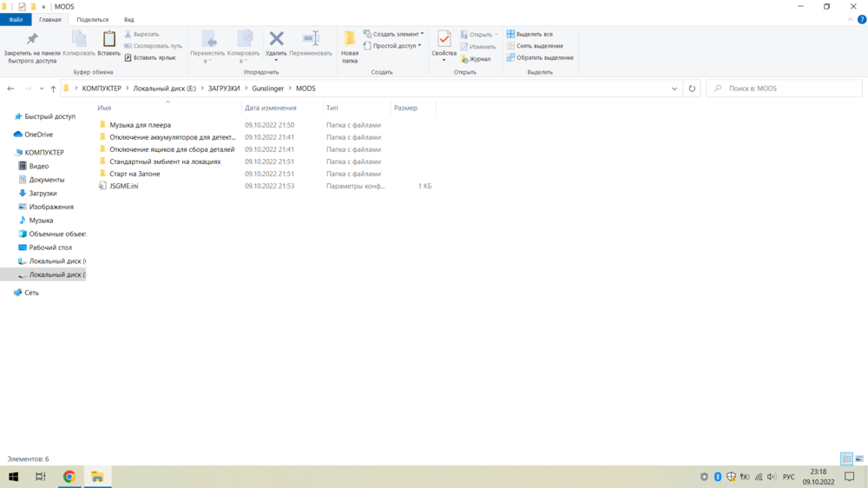868x488 pixels.
Task: Switch to the Вид ribbon tab
Action: pyautogui.click(x=128, y=19)
